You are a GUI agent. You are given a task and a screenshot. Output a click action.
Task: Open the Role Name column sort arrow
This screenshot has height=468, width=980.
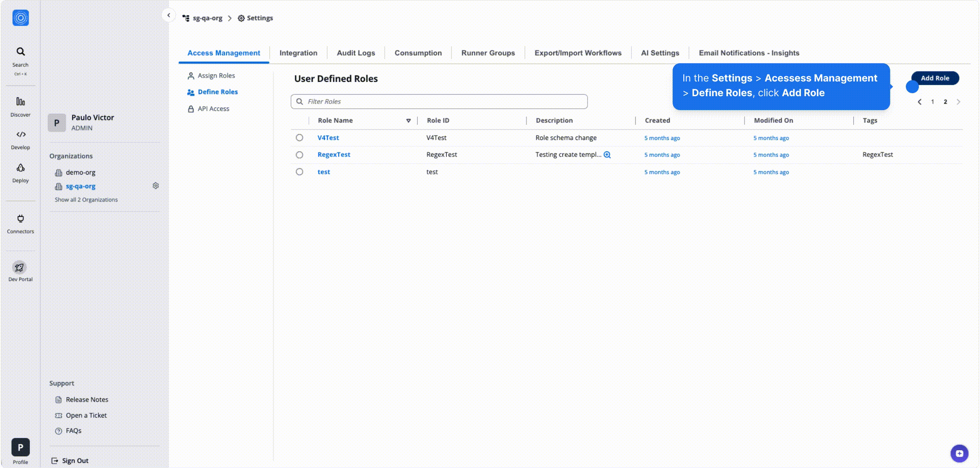tap(408, 120)
